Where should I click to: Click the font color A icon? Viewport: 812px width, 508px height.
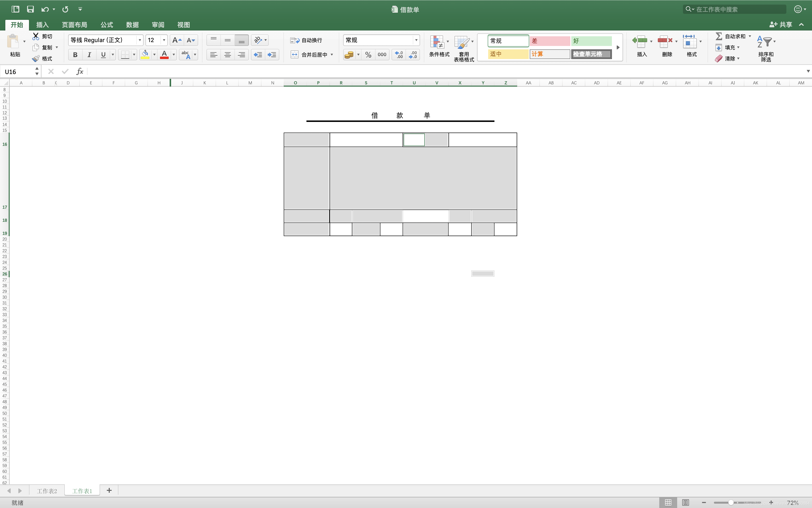[x=164, y=54]
